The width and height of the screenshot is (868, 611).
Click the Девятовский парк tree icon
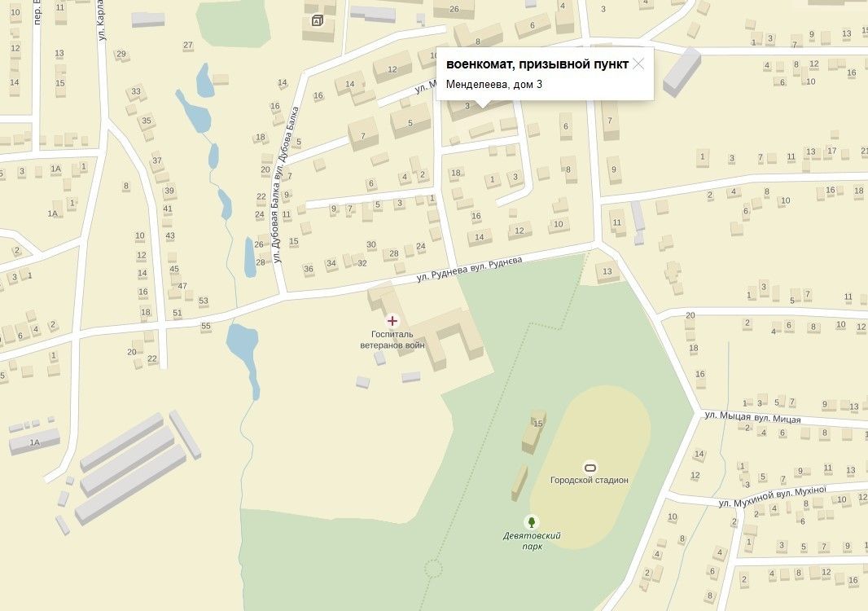[x=532, y=522]
